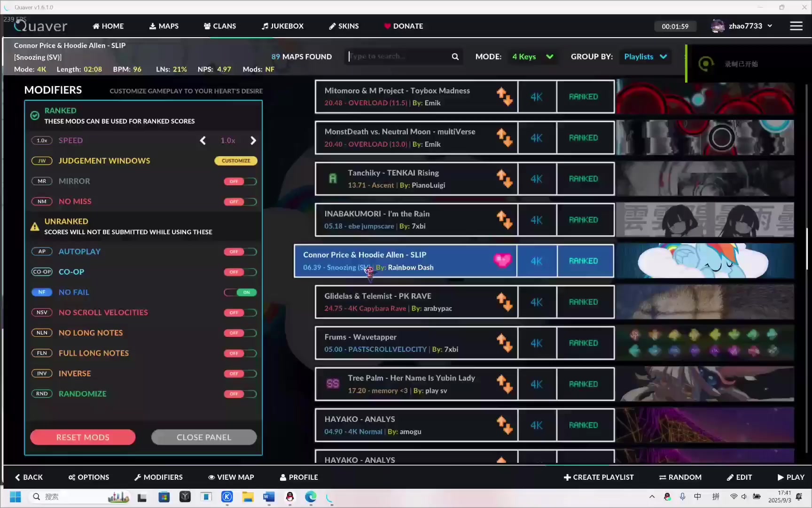Open QQ penguin icon in the taskbar

click(x=290, y=497)
